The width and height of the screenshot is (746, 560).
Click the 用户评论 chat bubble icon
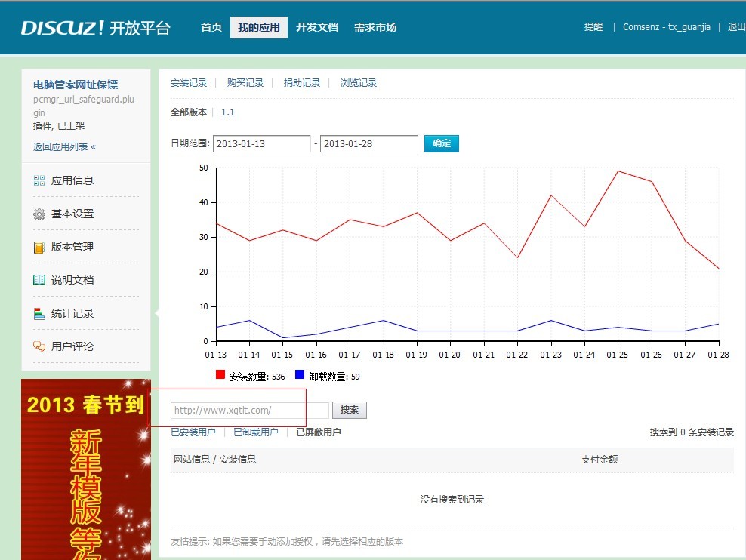coord(39,346)
